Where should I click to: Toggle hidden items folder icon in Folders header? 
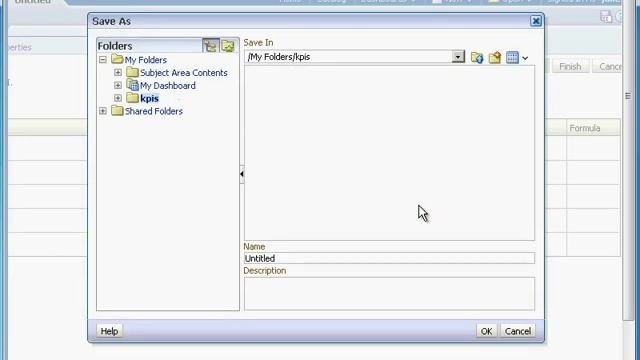click(228, 46)
